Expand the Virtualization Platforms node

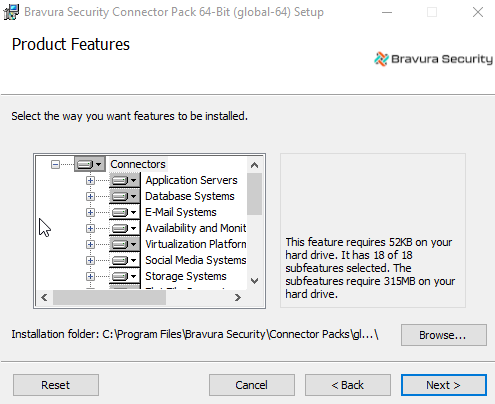pyautogui.click(x=90, y=244)
